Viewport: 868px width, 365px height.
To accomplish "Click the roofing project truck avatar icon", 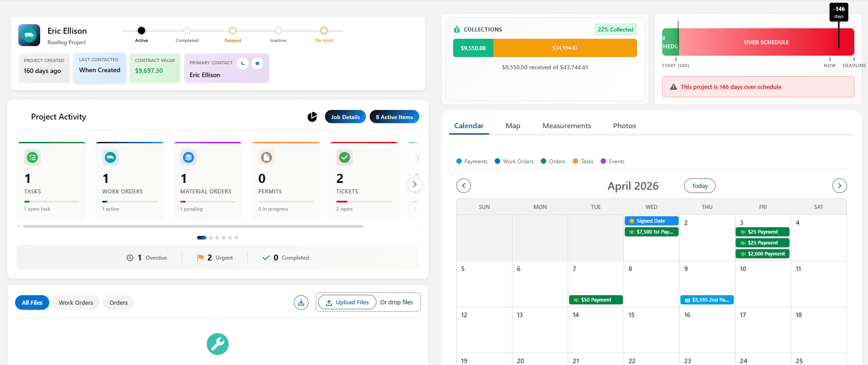I will [x=29, y=35].
